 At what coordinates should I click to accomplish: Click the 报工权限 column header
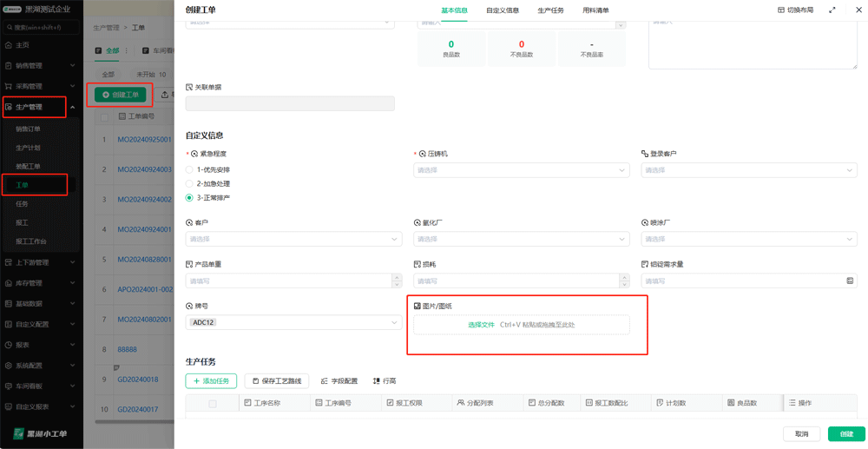405,403
